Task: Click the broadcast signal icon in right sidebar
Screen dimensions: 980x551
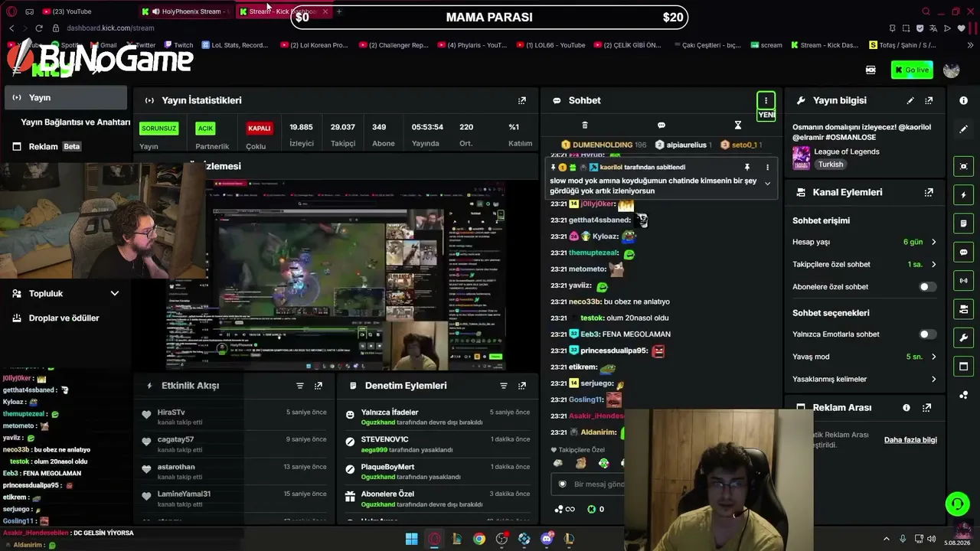Action: coord(963,281)
